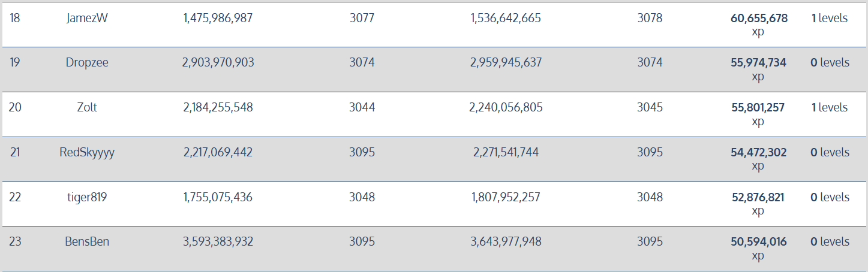This screenshot has width=868, height=272.
Task: Select JamezW's 60,655,678 xp gain
Action: tap(758, 25)
